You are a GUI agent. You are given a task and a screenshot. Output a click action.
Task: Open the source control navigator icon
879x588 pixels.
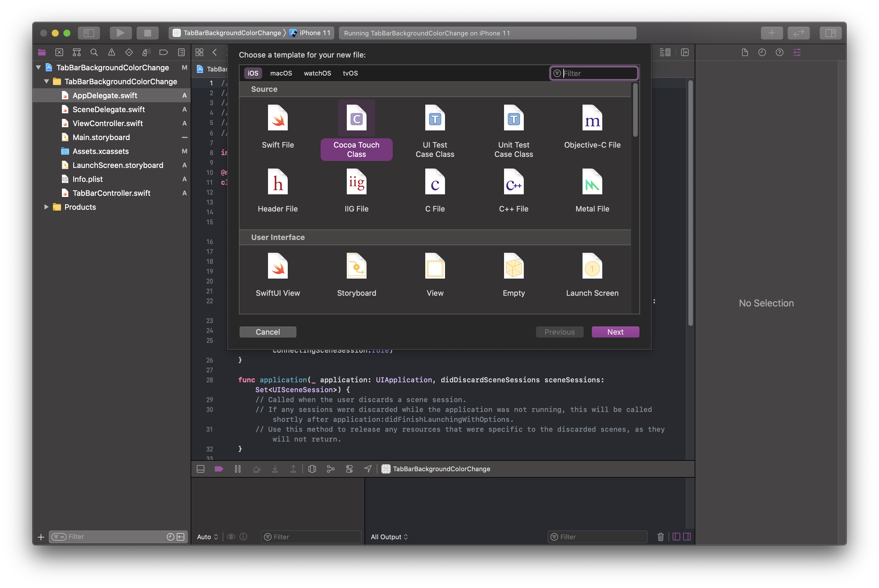[59, 53]
